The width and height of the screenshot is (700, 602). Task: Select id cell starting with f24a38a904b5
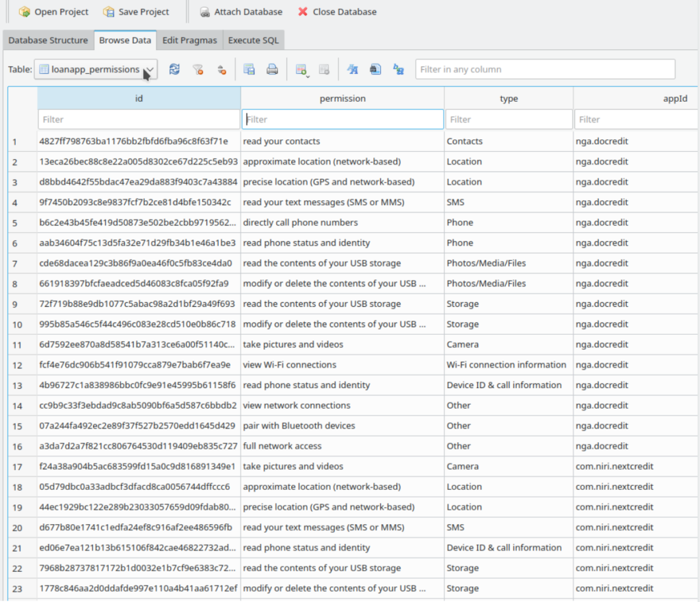coord(139,466)
